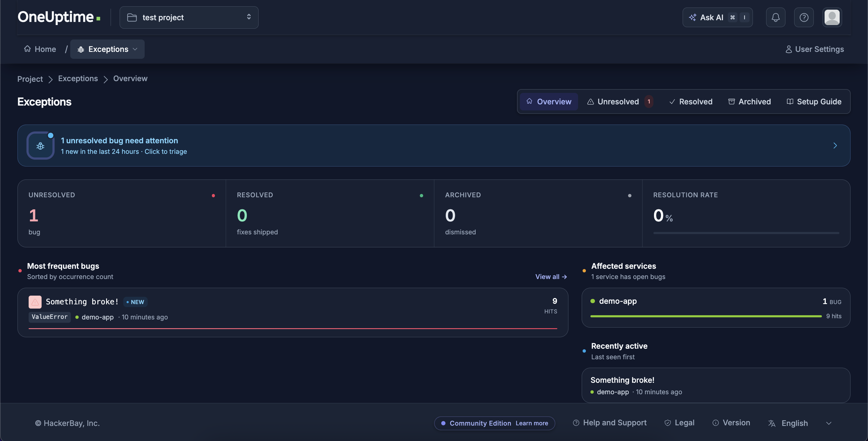The height and width of the screenshot is (441, 868).
Task: Click the Home house icon
Action: tap(27, 49)
